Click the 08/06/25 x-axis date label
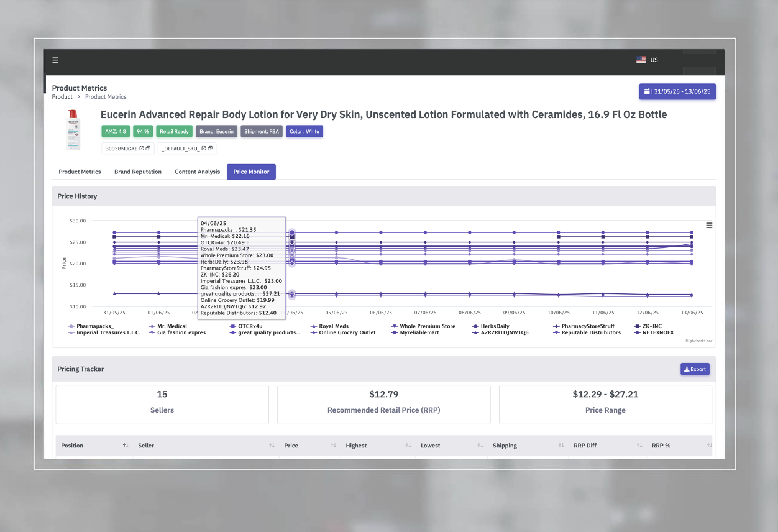 point(470,313)
